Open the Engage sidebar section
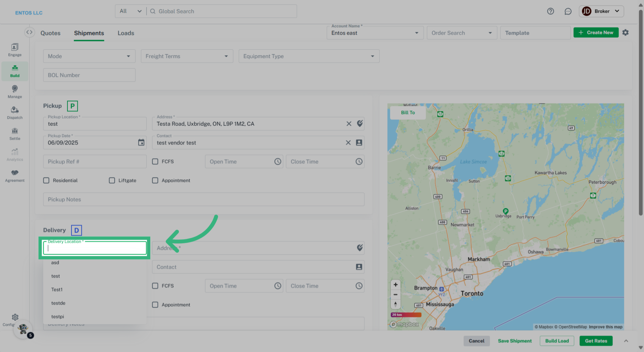644x352 pixels. click(x=15, y=50)
